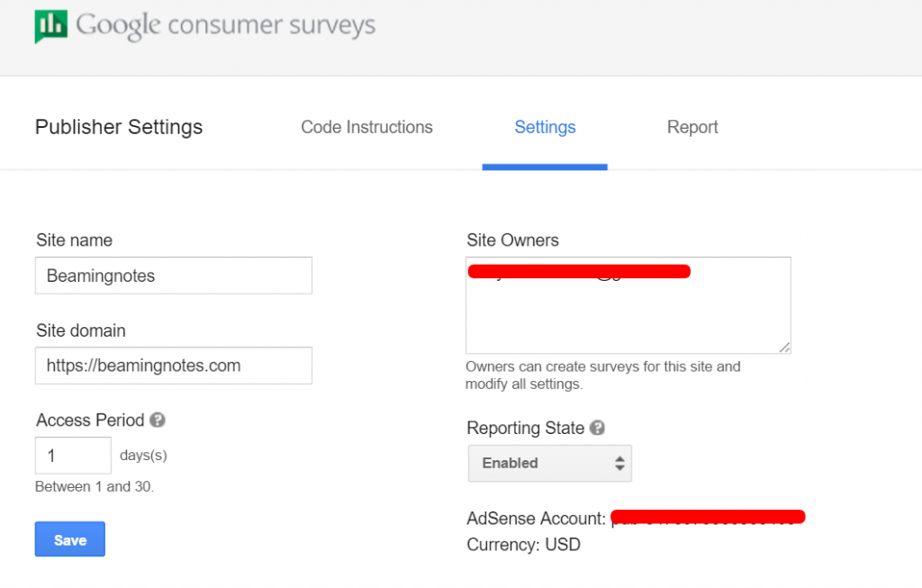The width and height of the screenshot is (922, 588).
Task: Click the Site Owners textarea resize handle
Action: (784, 348)
